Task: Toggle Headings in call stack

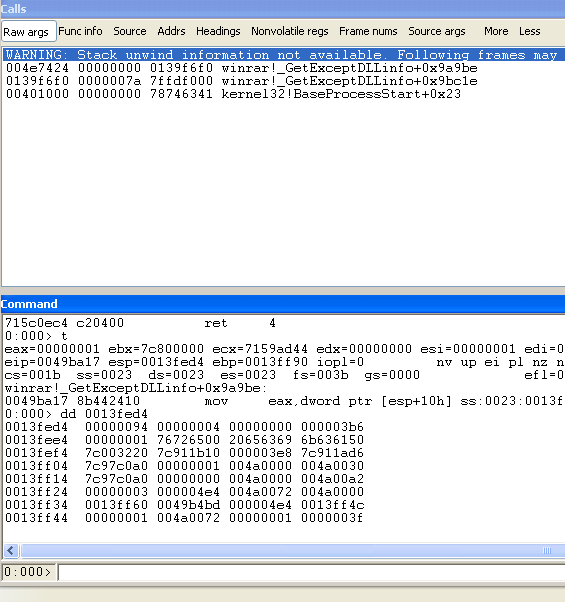Action: [218, 31]
